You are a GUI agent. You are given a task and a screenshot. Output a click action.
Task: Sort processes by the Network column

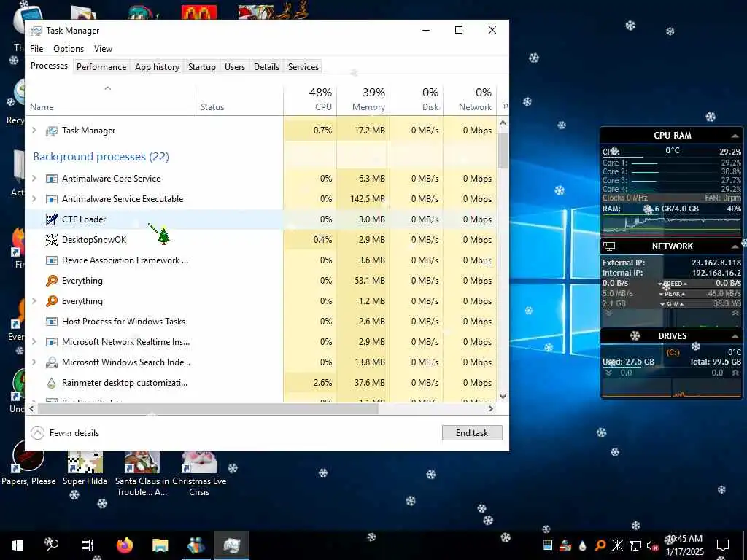coord(471,99)
